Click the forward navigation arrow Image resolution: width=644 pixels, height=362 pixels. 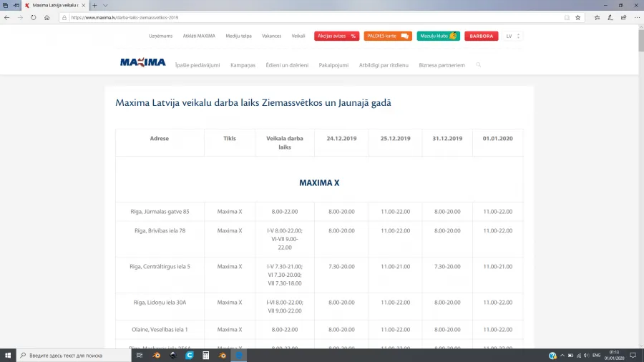20,18
